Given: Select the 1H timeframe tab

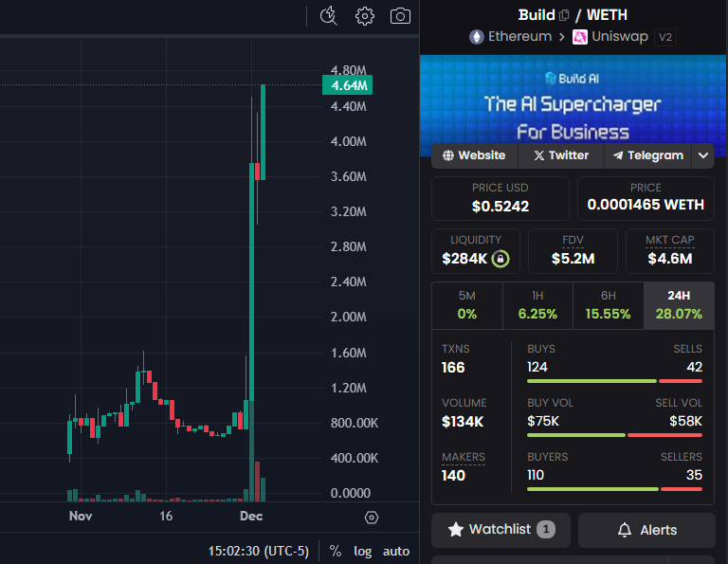Looking at the screenshot, I should click(x=537, y=305).
